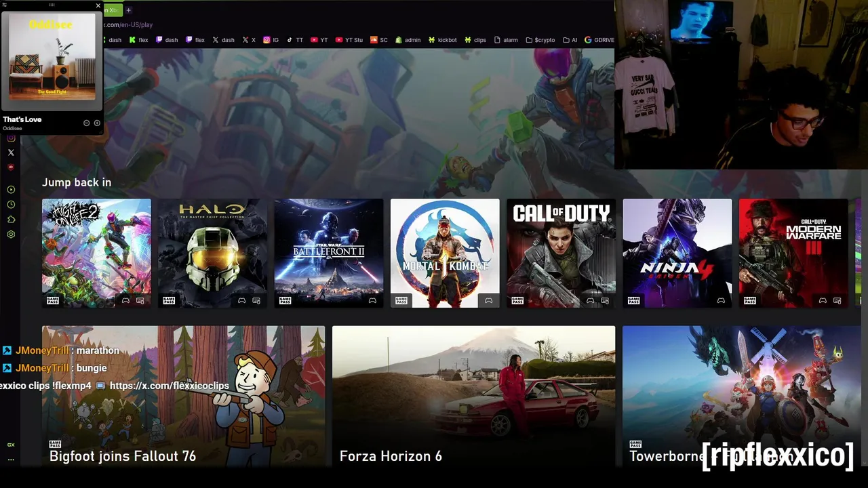This screenshot has height=488, width=868.
Task: Close the Oddisee music widget
Action: pyautogui.click(x=98, y=5)
